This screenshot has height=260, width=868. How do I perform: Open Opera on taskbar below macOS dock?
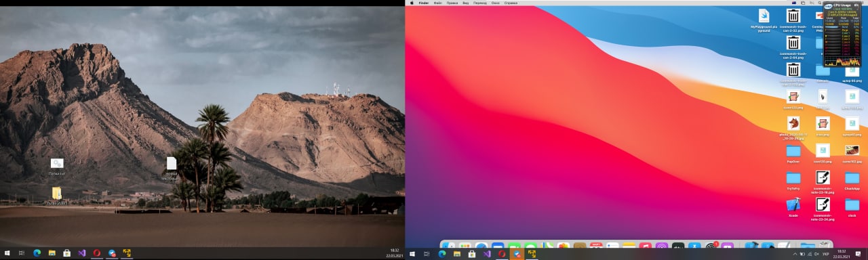point(502,253)
